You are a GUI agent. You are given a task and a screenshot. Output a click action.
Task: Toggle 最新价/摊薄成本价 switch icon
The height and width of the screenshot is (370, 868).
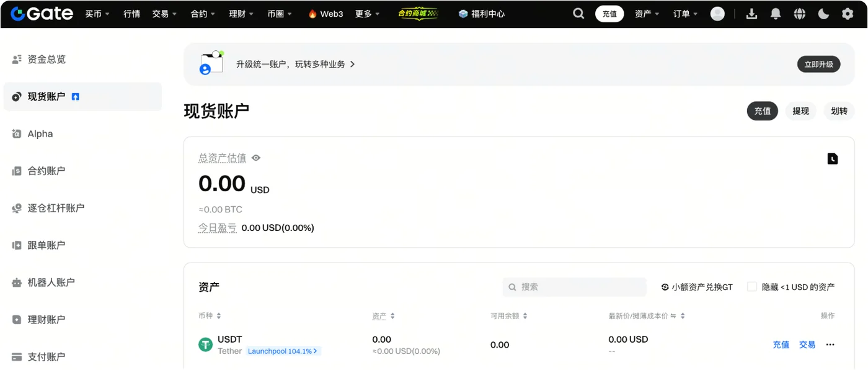point(673,316)
